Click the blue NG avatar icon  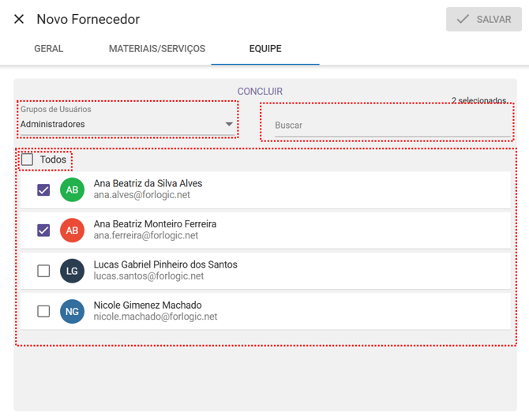72,312
